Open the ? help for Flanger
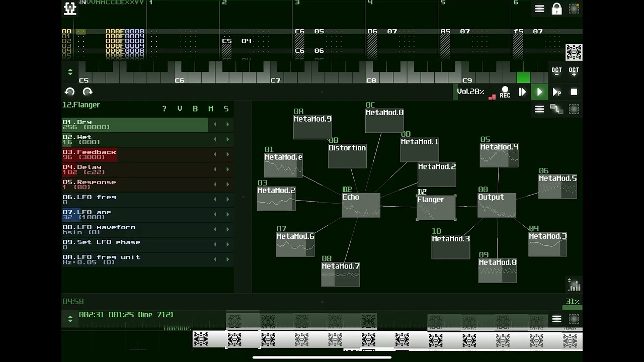 coord(164,109)
